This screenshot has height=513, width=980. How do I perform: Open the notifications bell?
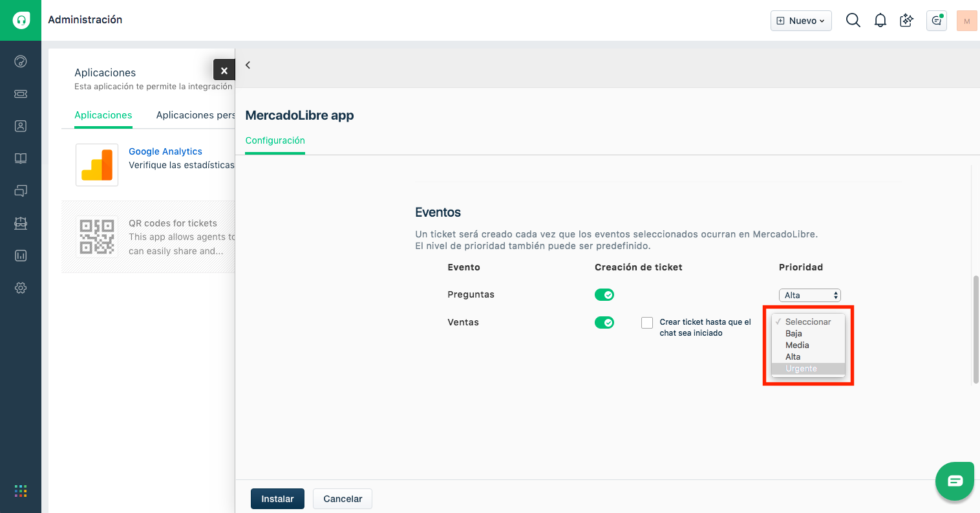point(880,21)
